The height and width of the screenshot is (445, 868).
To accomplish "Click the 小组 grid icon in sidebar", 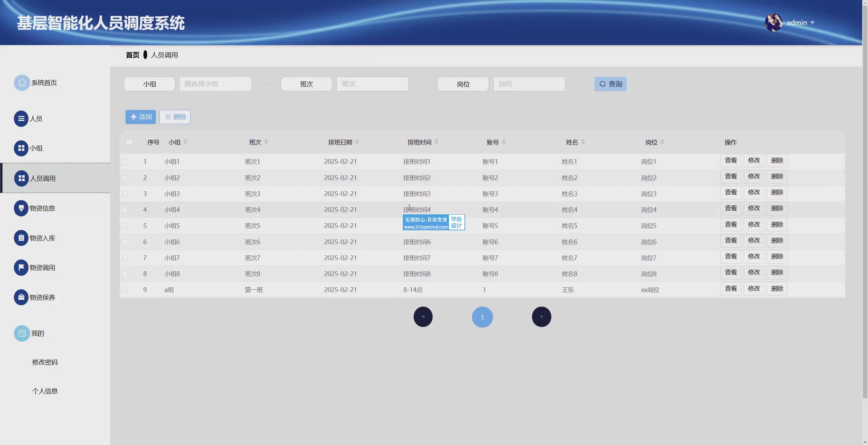I will point(21,148).
